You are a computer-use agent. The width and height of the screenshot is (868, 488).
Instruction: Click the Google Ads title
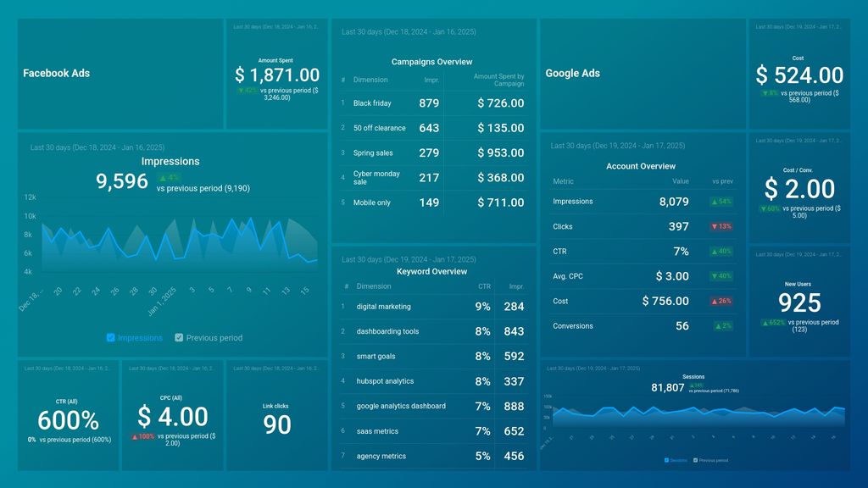tap(572, 73)
